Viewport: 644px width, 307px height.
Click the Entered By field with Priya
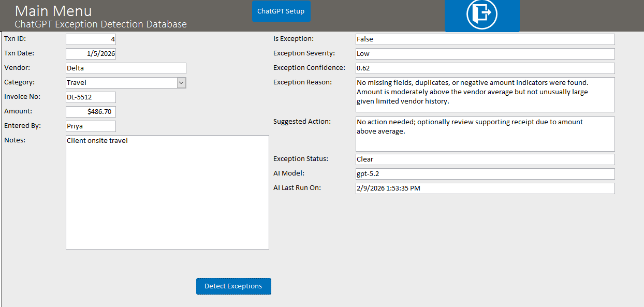[x=91, y=126]
